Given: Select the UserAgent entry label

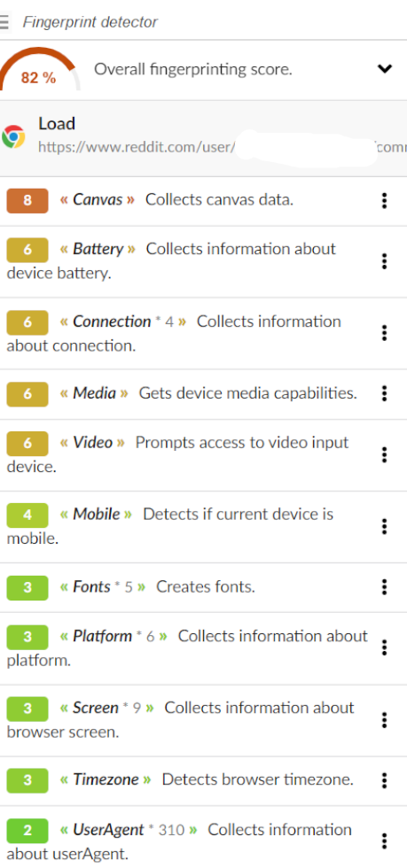Looking at the screenshot, I should [129, 830].
